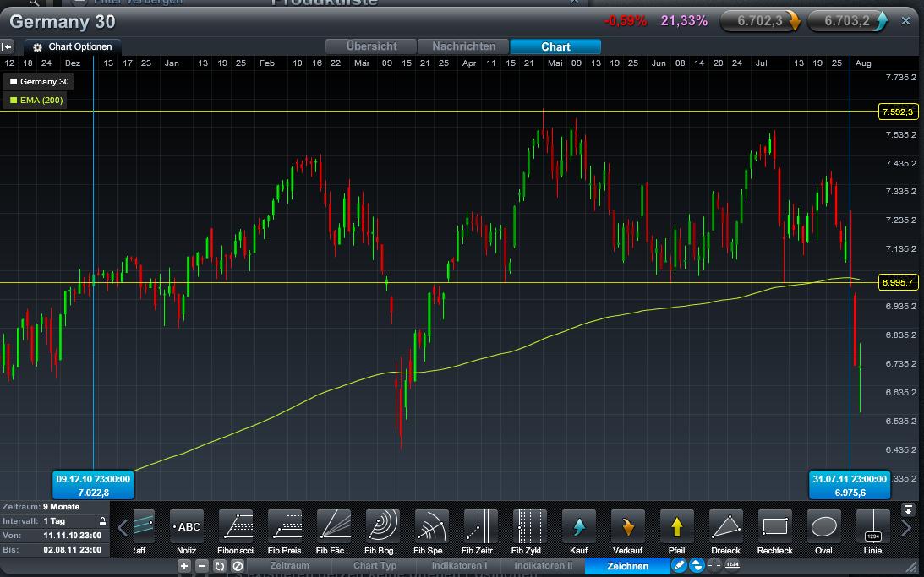Viewport: 924px width, 577px height.
Task: Click the 6.702,3 sell price button
Action: coord(761,21)
